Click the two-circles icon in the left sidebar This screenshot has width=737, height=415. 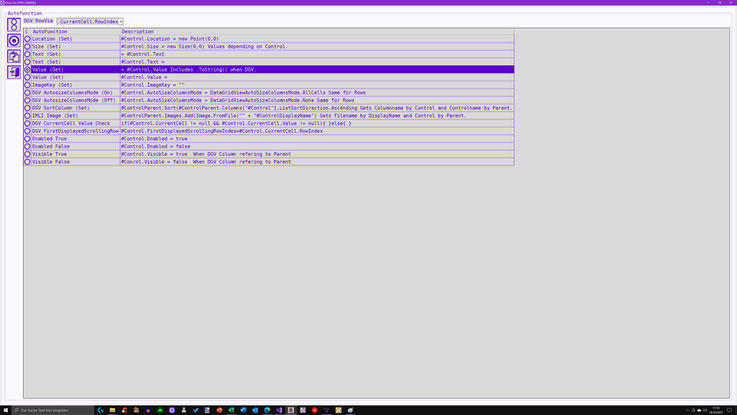14,24
